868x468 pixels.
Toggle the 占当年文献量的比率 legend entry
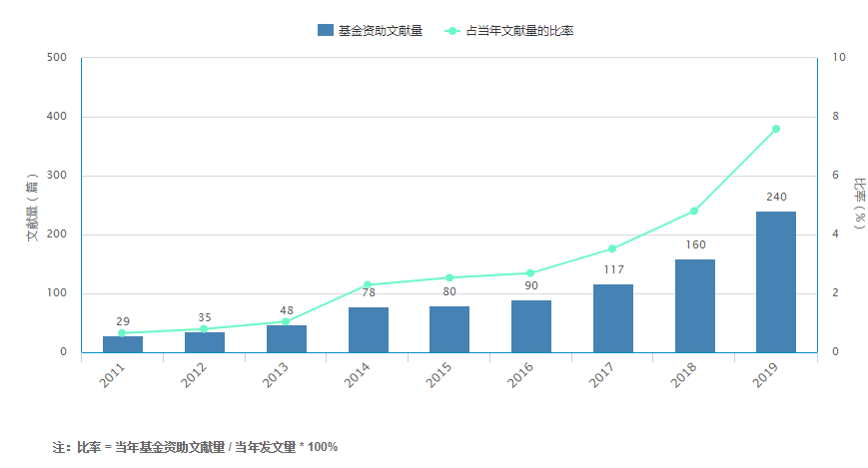coord(508,30)
